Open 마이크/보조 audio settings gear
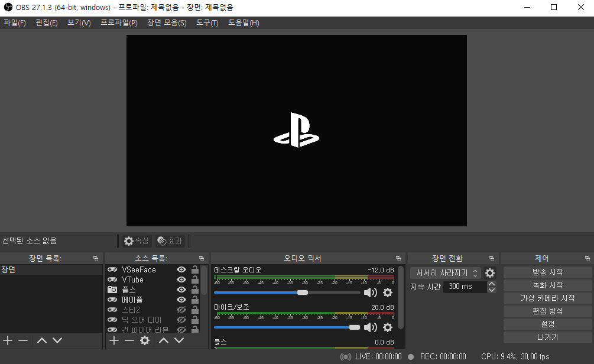The height and width of the screenshot is (364, 594). click(388, 327)
